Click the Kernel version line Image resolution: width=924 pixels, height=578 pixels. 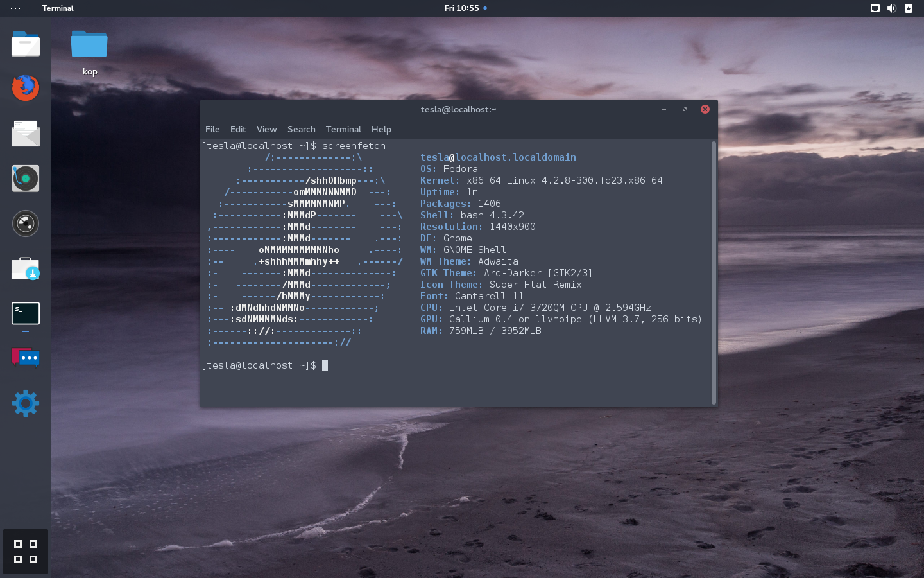542,180
